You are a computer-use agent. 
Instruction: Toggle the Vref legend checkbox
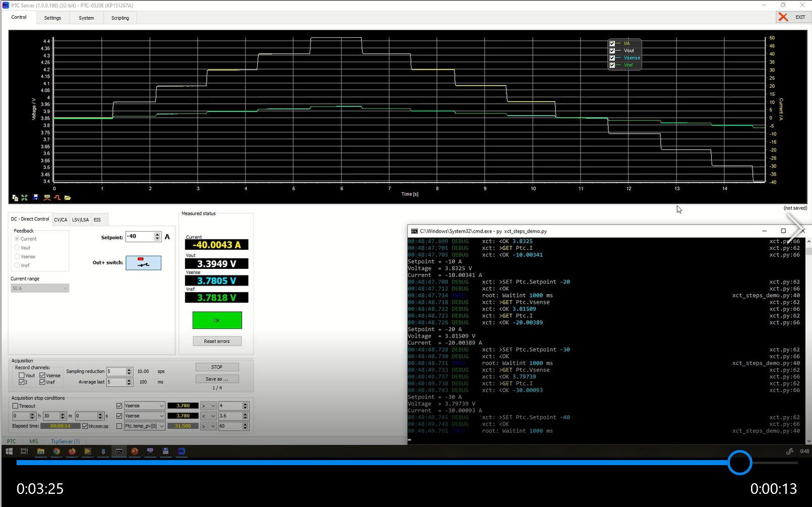[612, 65]
